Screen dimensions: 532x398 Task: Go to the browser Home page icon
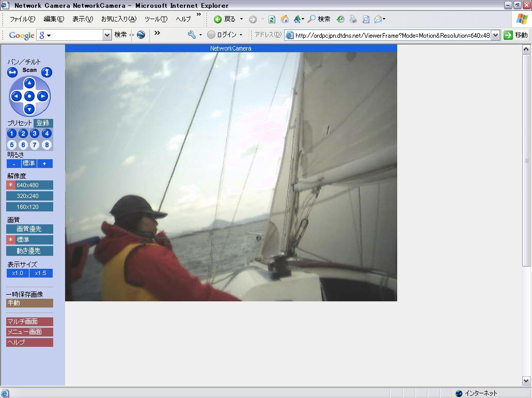[285, 19]
